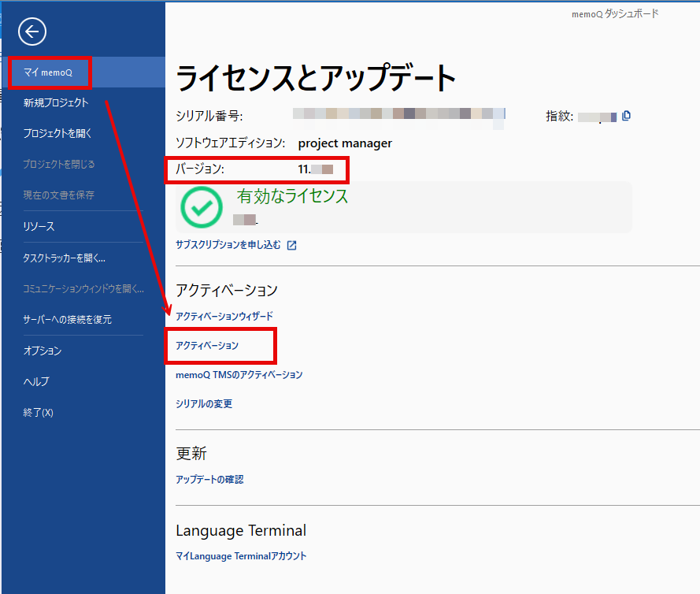This screenshot has width=700, height=594.
Task: Check for updates via アップデートの確認
Action: tap(209, 479)
